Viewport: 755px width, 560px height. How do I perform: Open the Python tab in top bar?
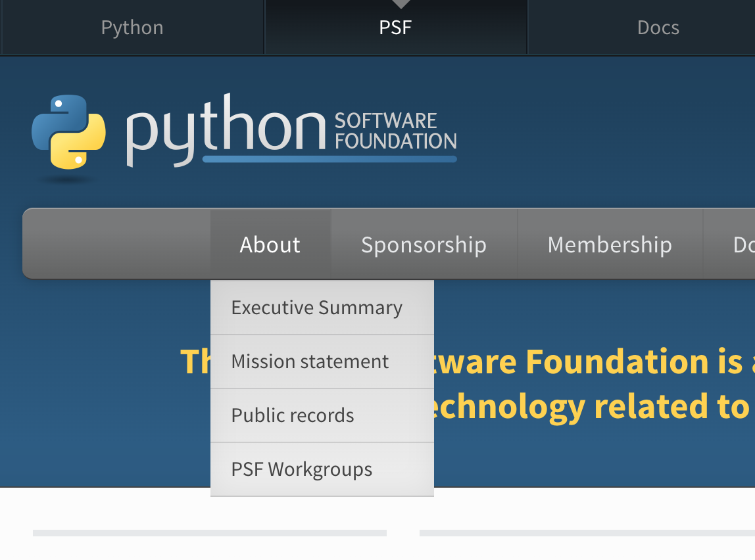(x=132, y=28)
